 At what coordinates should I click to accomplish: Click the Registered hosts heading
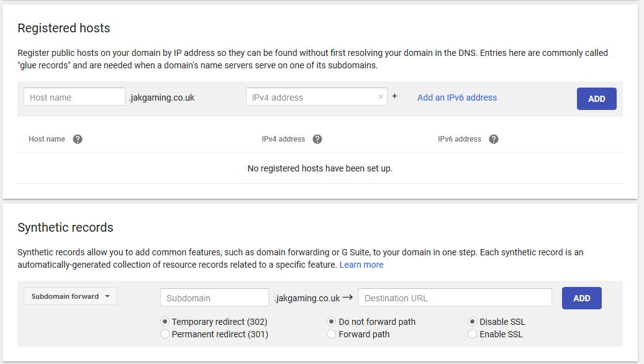64,28
